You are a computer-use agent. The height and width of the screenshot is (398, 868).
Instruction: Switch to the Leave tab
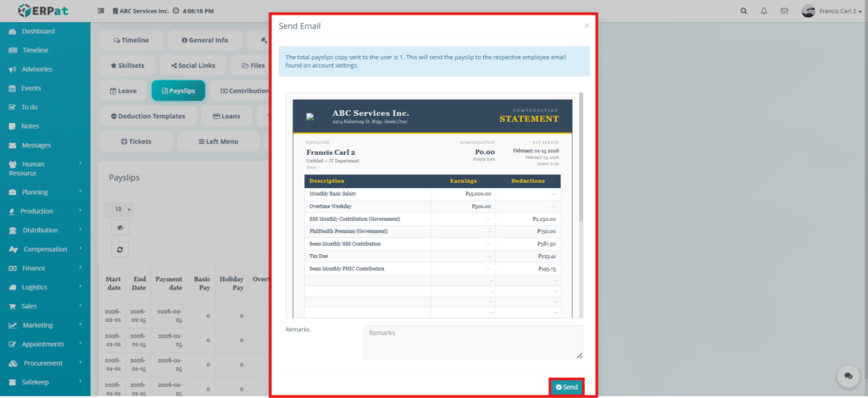tap(124, 91)
